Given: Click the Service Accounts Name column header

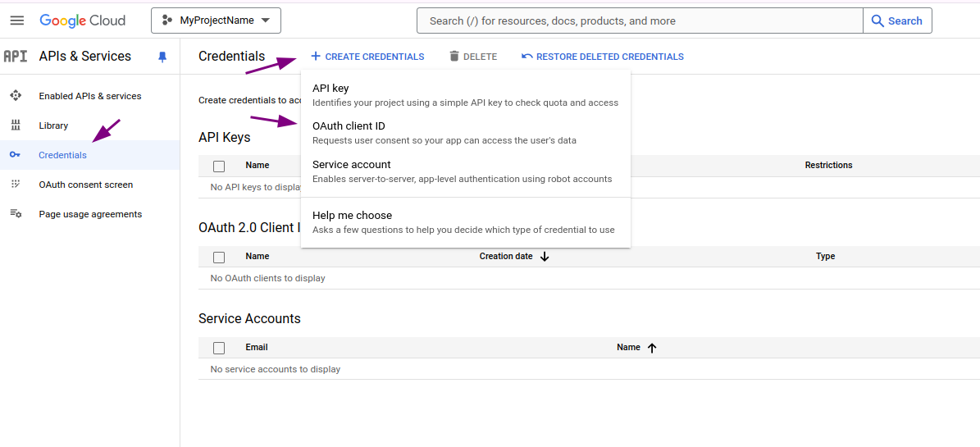Looking at the screenshot, I should tap(629, 347).
